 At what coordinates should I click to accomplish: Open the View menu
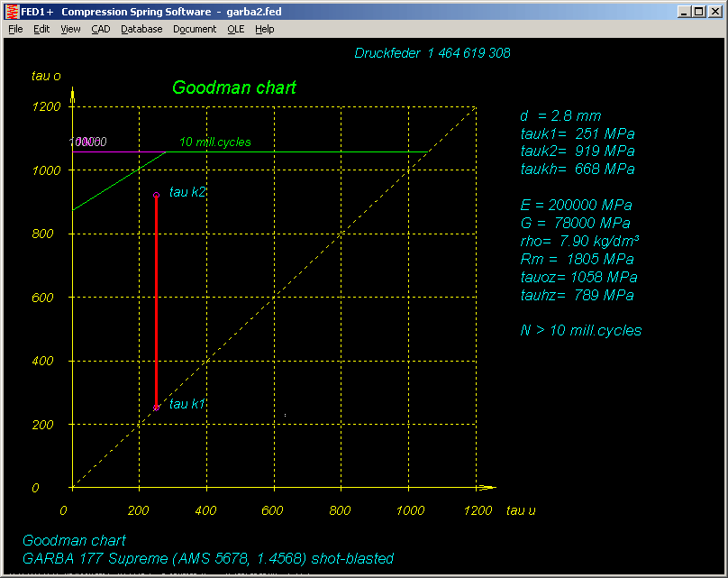point(70,29)
